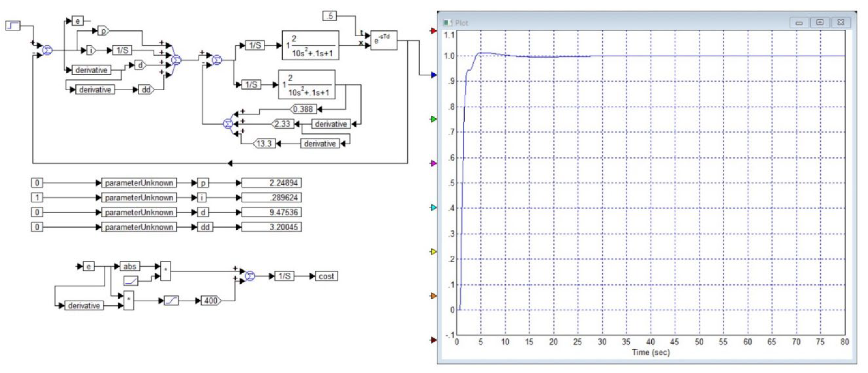Click the Plot window title icon
The height and width of the screenshot is (373, 868).
click(x=447, y=22)
